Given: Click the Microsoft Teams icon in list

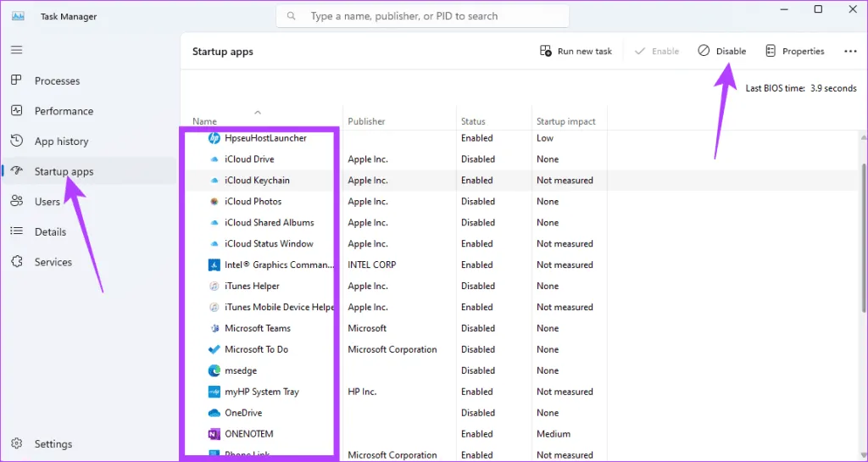Looking at the screenshot, I should 214,329.
